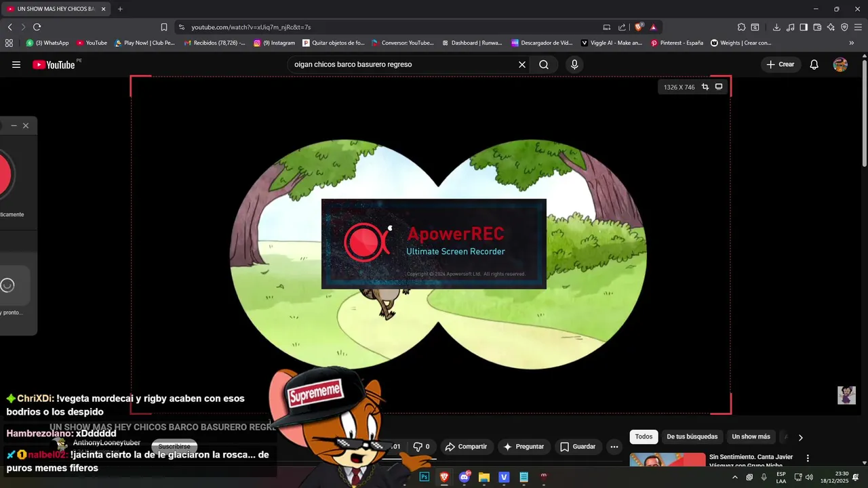Image resolution: width=868 pixels, height=488 pixels.
Task: Select the Todos filter chip
Action: [x=644, y=436]
